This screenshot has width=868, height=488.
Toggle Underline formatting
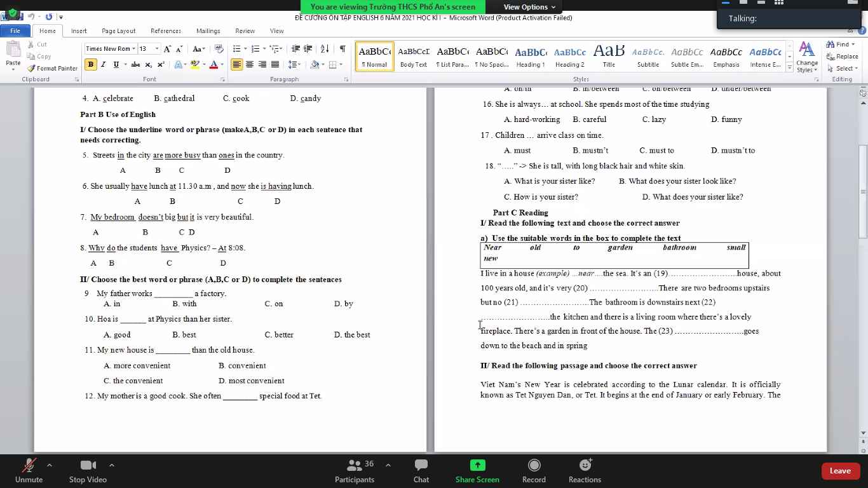[x=116, y=64]
